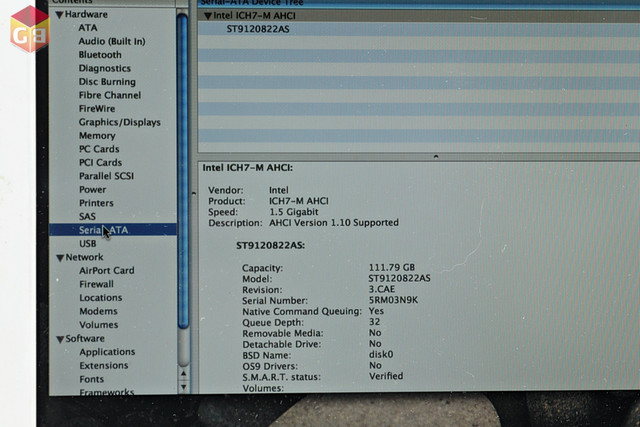Select Diagnostics in the sidebar

tap(105, 68)
